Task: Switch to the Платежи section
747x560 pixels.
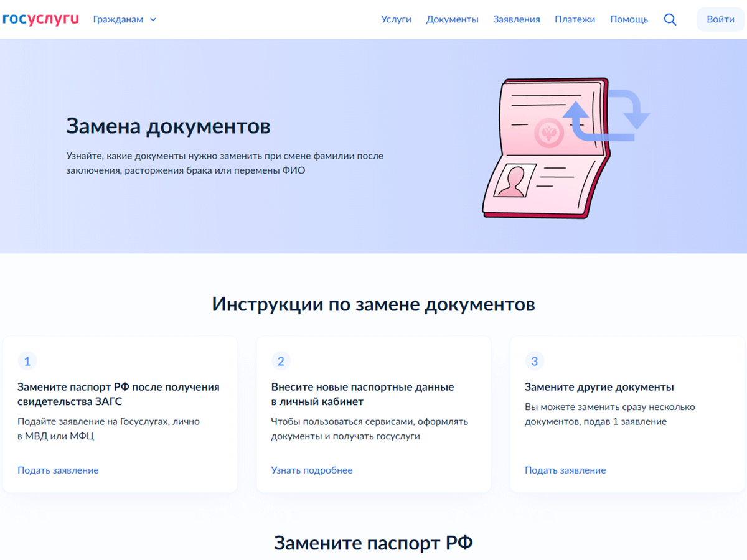Action: 575,19
